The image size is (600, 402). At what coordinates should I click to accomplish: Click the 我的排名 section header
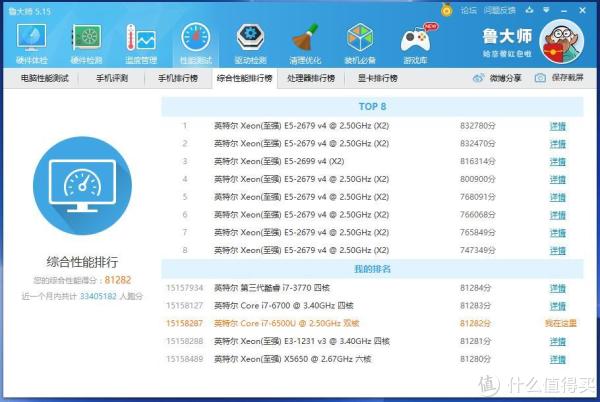click(x=372, y=269)
